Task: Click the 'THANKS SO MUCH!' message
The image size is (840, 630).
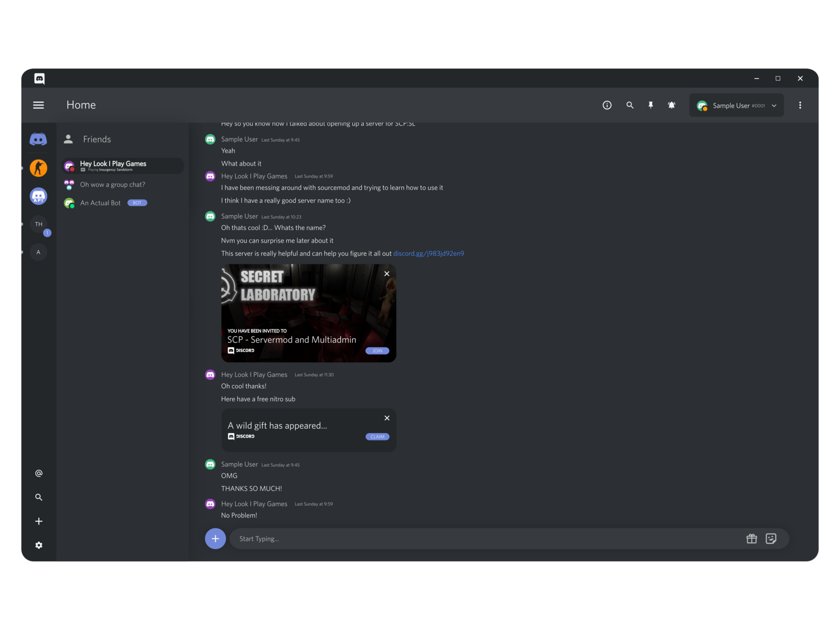Action: pos(251,489)
